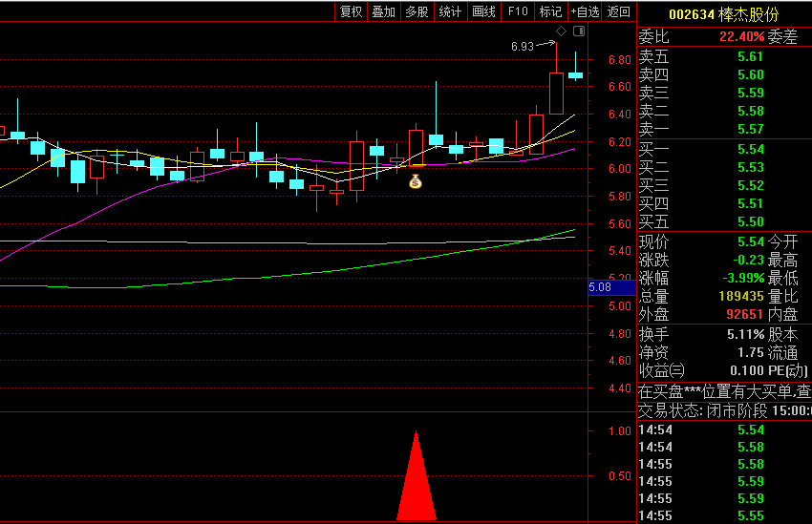Click the 6.93 high price label
The image size is (812, 524).
click(x=522, y=47)
